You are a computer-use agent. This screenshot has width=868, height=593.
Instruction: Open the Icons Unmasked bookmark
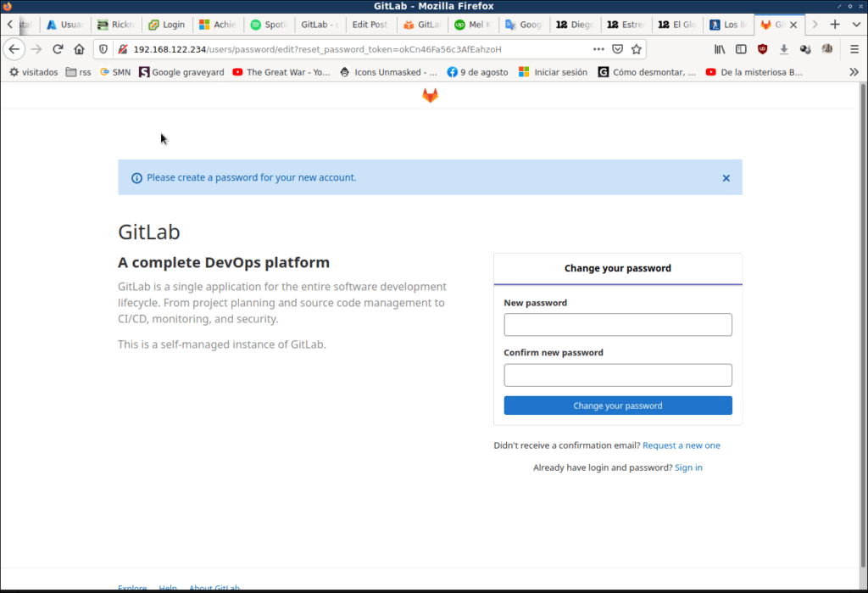tap(388, 72)
